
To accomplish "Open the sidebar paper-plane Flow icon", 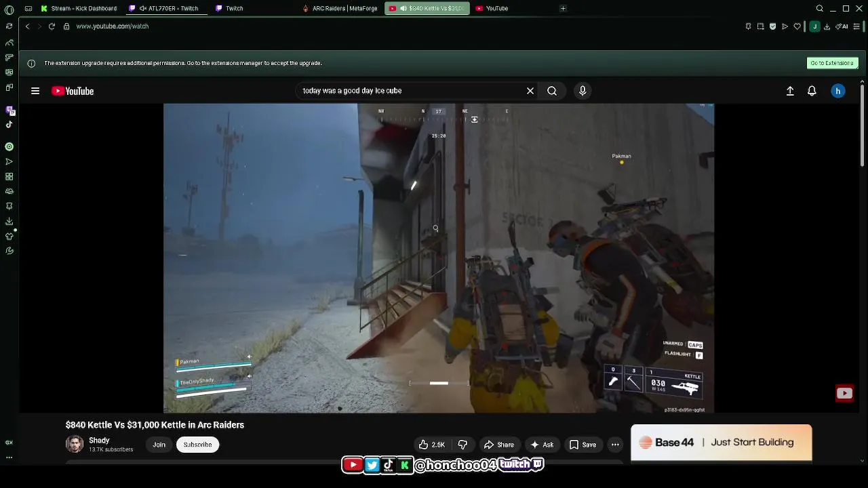I will (9, 161).
